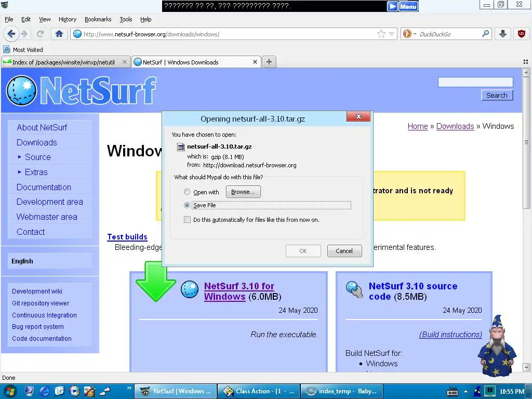Open the browser Home page icon
This screenshot has height=399, width=532.
click(x=59, y=34)
